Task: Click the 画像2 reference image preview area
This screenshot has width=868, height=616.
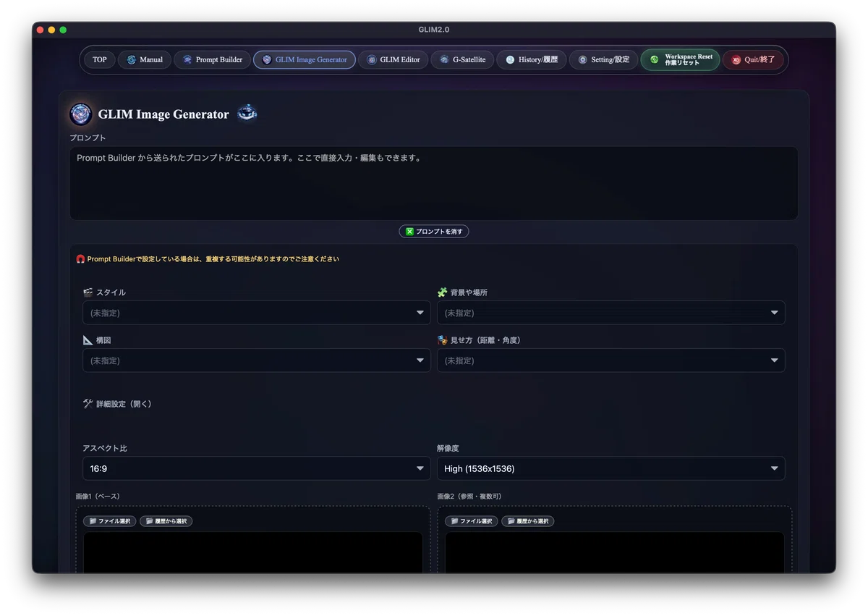Action: pos(614,552)
